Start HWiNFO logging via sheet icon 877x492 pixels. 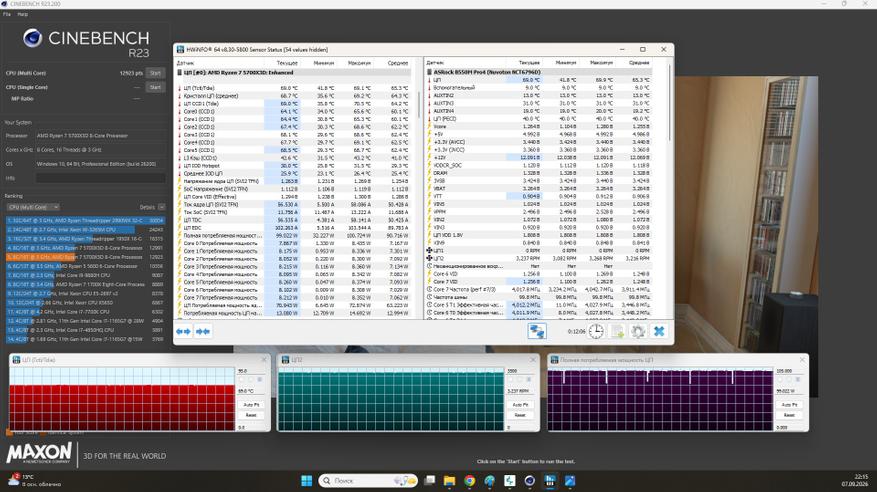tap(617, 332)
